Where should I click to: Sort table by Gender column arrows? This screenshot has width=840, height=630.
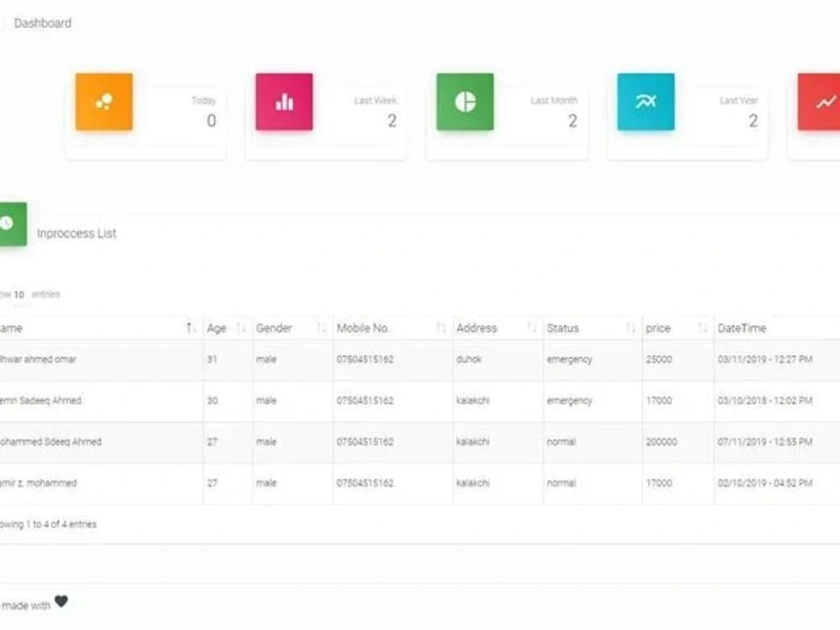pos(321,328)
